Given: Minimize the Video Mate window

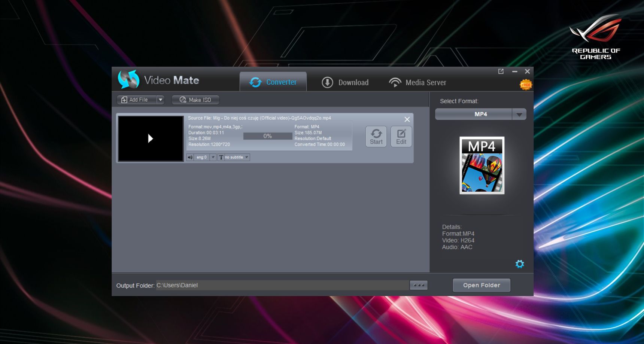Looking at the screenshot, I should point(514,71).
